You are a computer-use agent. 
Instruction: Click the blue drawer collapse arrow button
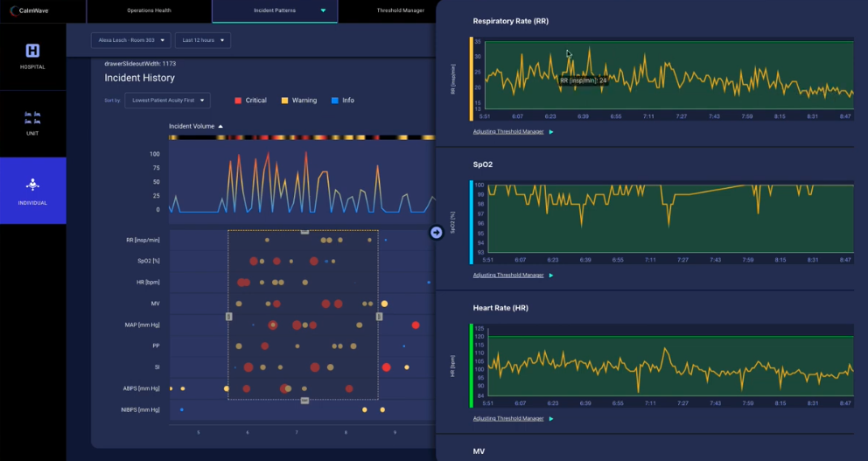coord(437,232)
